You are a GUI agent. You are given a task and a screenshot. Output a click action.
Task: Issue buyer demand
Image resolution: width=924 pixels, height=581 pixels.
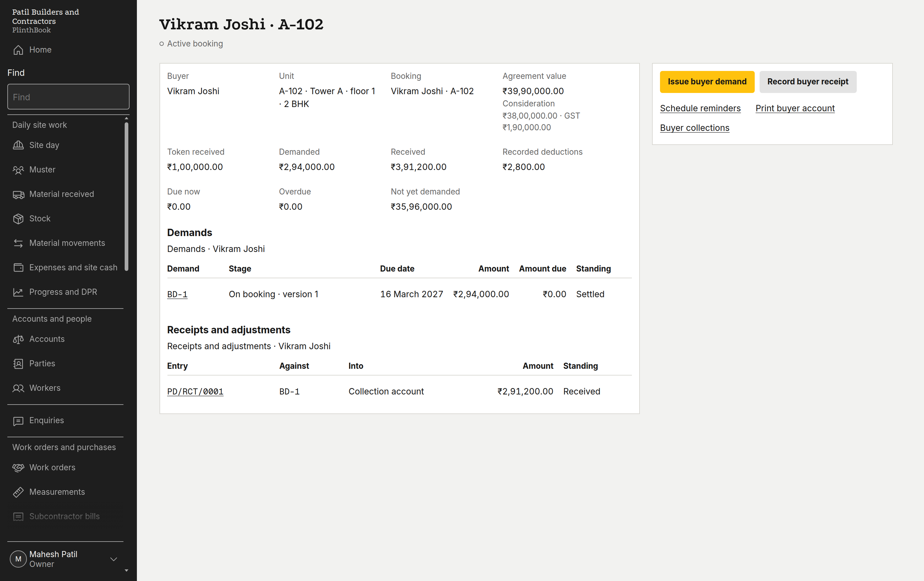point(707,82)
